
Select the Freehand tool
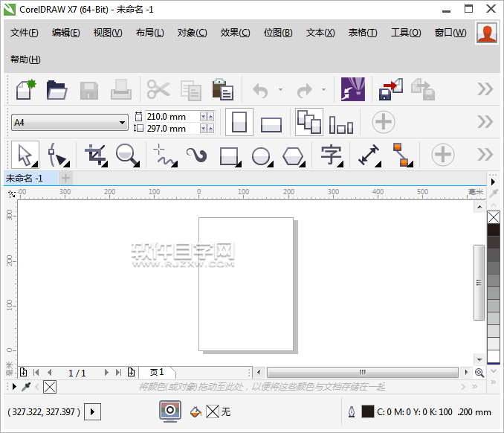[x=165, y=155]
